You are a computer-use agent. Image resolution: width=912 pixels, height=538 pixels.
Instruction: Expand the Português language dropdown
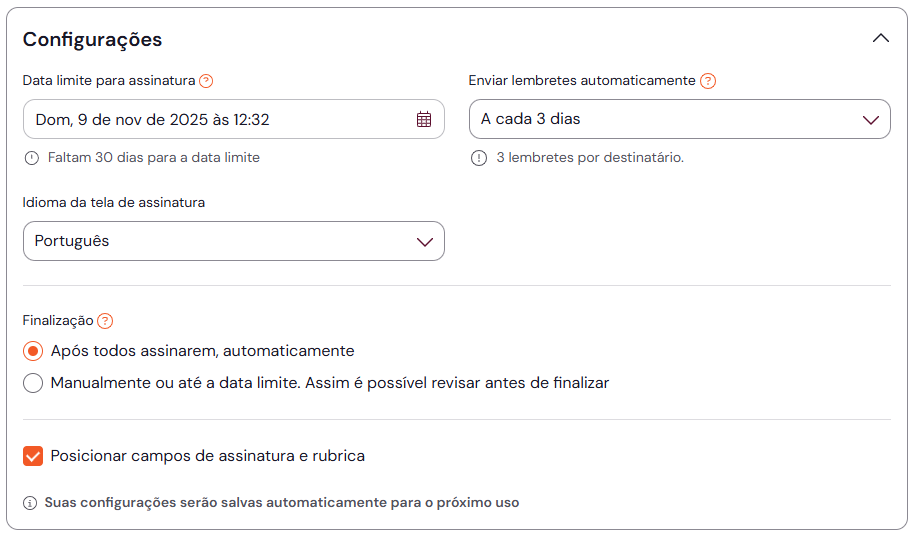(x=233, y=241)
